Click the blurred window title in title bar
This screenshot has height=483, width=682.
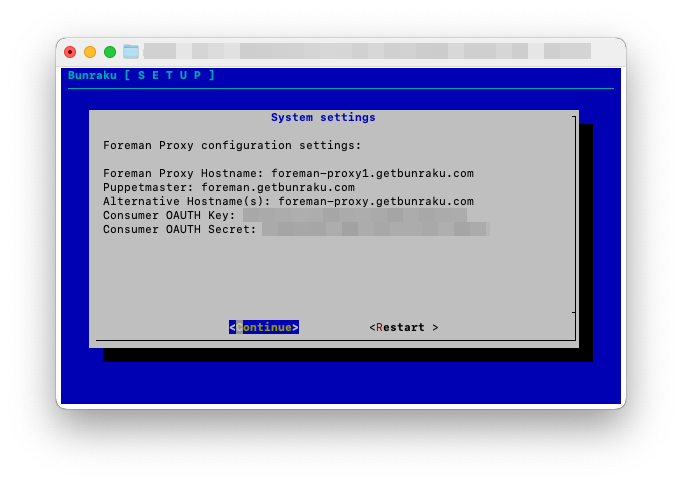pyautogui.click(x=367, y=51)
